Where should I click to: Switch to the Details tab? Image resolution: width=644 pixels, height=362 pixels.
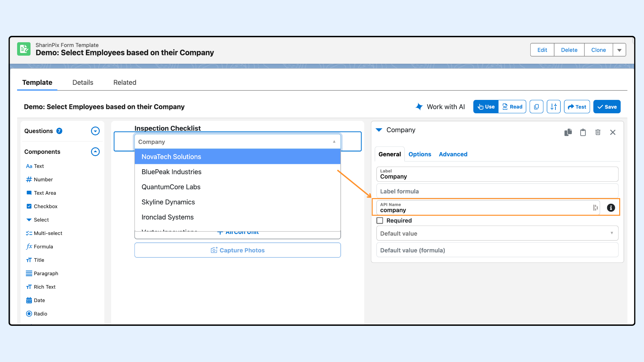pyautogui.click(x=83, y=82)
